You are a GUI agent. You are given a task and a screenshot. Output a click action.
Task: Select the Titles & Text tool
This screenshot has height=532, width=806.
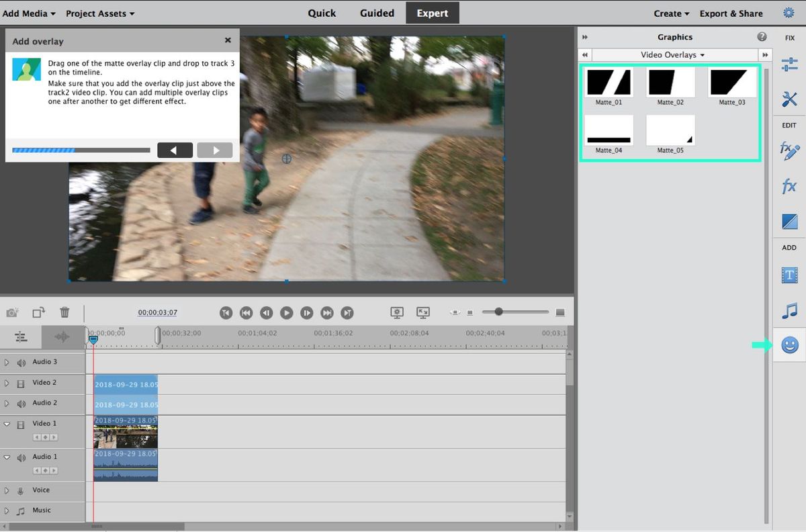point(789,275)
